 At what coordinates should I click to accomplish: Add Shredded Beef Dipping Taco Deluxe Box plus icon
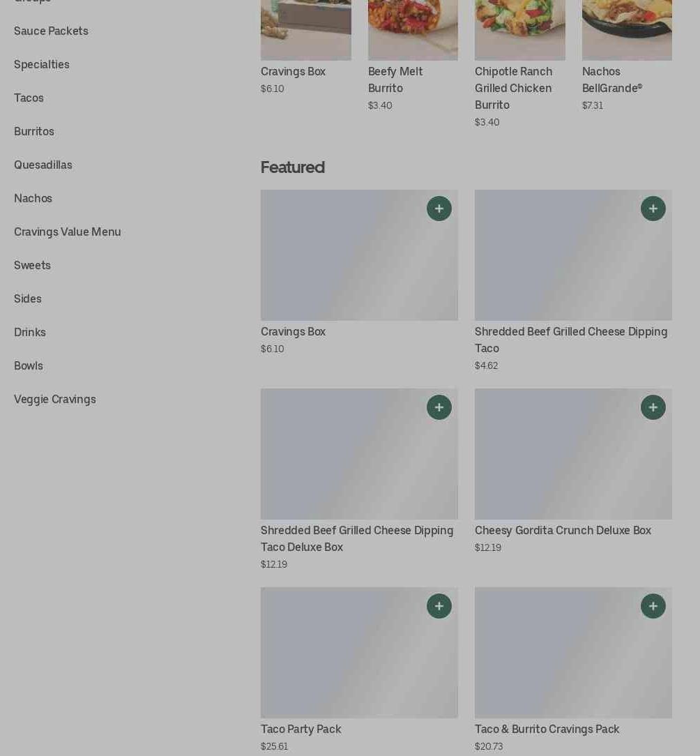click(439, 407)
